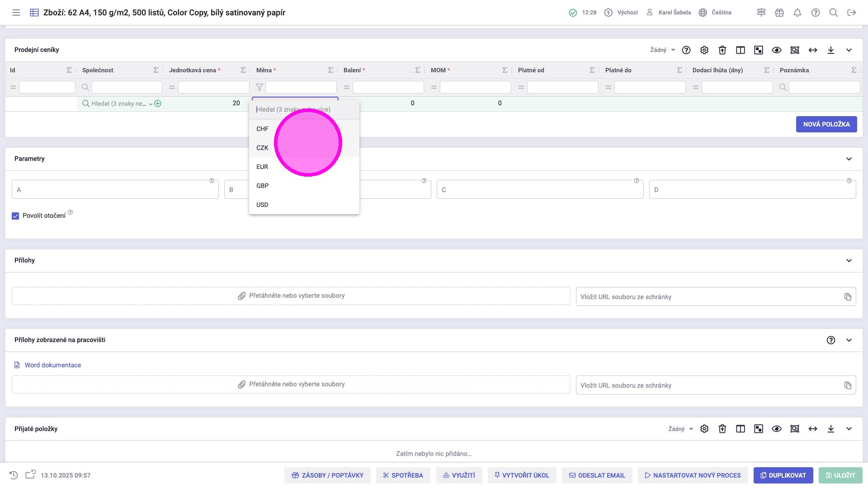Click the history icon in bottom bar
Screen dimensions: 868x488
(x=14, y=475)
